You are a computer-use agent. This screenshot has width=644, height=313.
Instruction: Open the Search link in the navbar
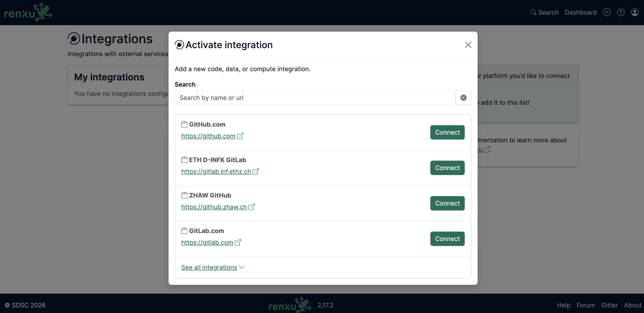point(544,12)
